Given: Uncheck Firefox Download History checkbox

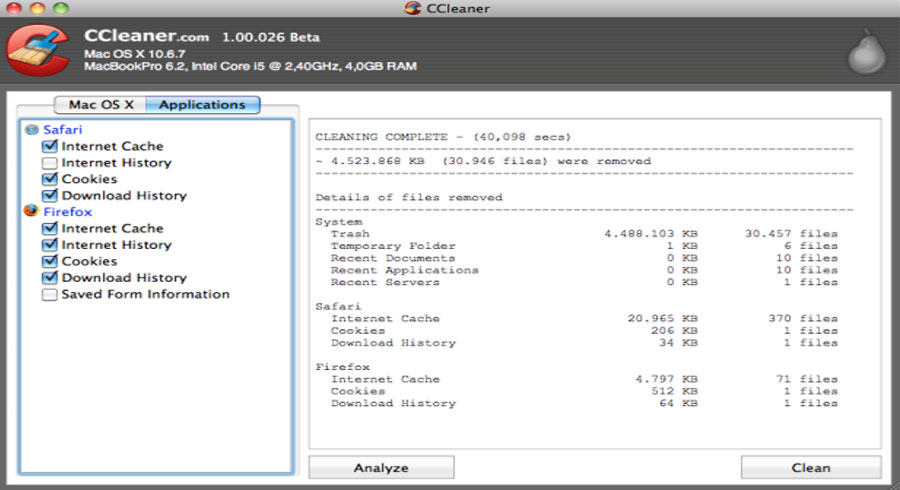Looking at the screenshot, I should pos(50,277).
